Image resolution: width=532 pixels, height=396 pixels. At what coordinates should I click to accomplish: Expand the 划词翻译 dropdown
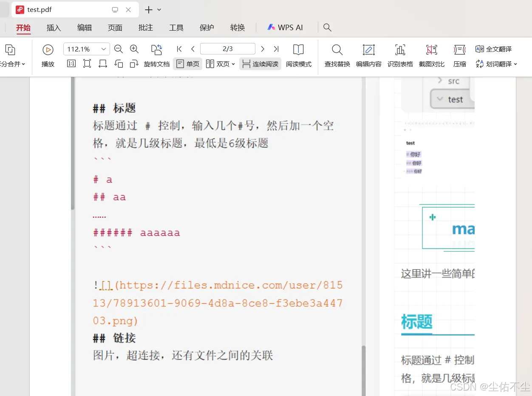tap(515, 64)
